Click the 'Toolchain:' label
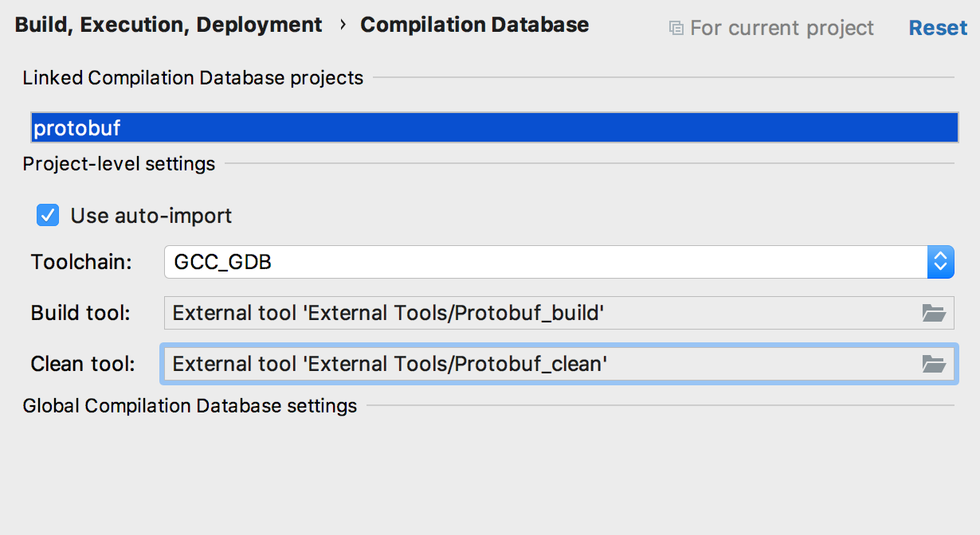 point(81,261)
